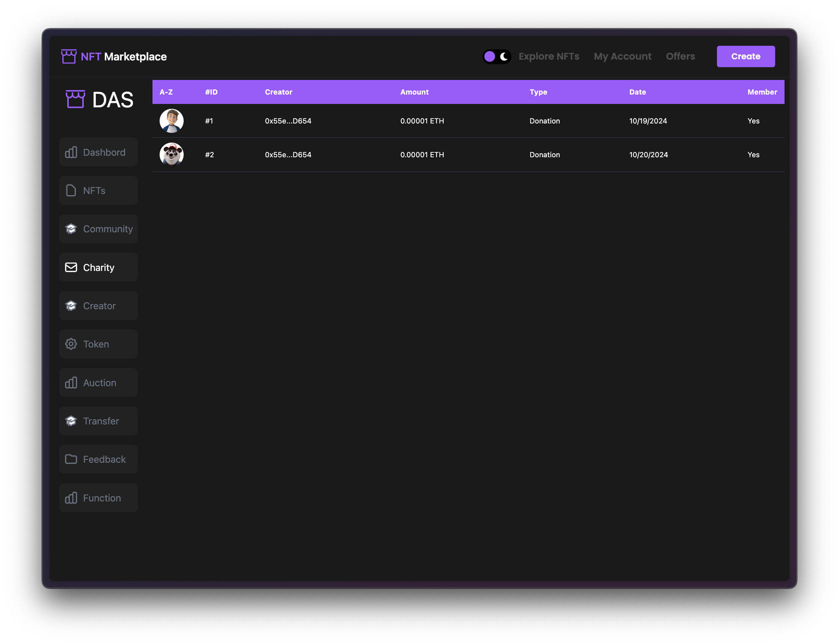Open the My Account link
Viewport: 839px width, 644px height.
coord(622,56)
